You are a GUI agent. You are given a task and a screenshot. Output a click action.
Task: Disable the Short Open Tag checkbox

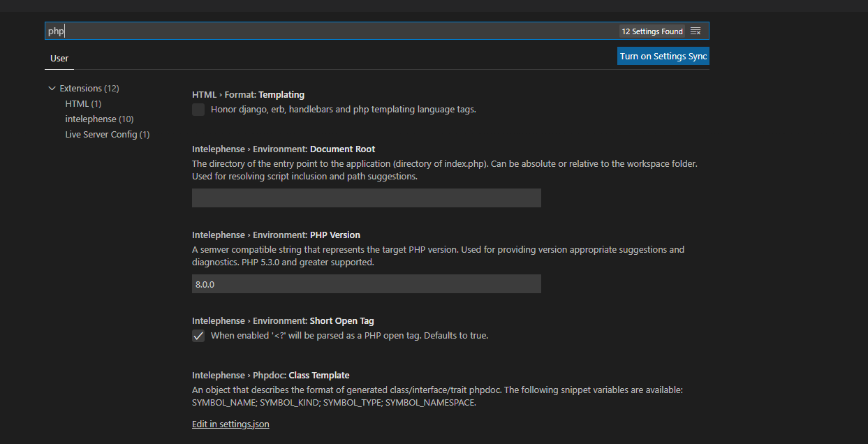point(198,336)
